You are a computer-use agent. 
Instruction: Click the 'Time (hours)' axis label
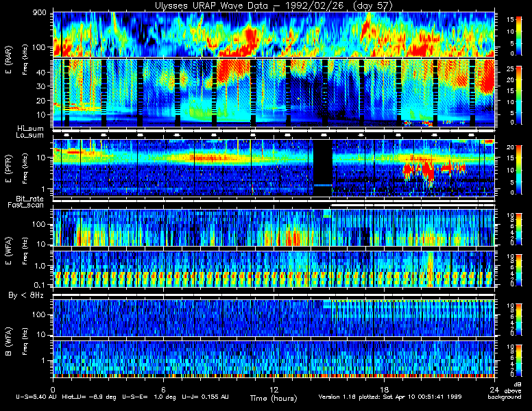[274, 398]
